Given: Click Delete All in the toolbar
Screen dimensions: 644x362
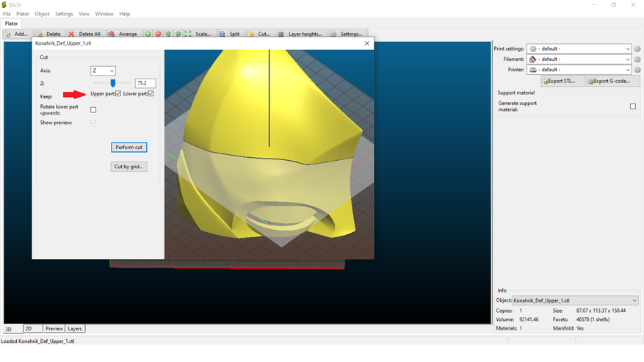Looking at the screenshot, I should pos(85,34).
